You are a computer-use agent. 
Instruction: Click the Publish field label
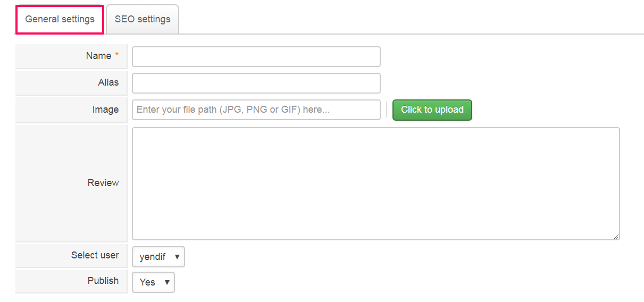click(x=103, y=281)
